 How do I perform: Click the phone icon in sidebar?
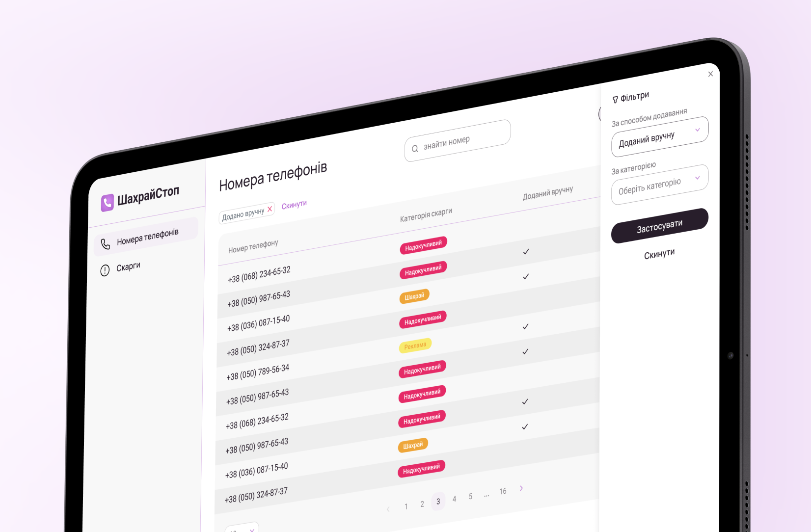point(106,244)
